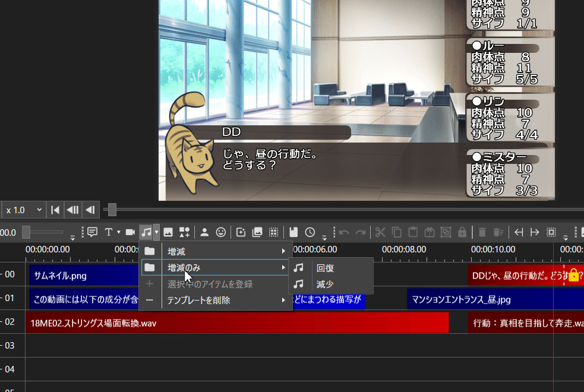584x392 pixels.
Task: Step back one frame
Action: click(72, 210)
